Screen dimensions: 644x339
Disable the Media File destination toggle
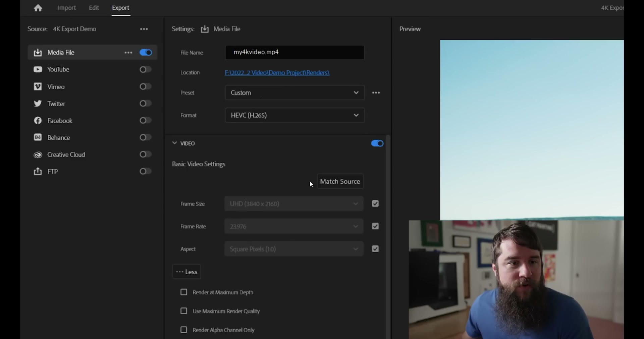[x=146, y=53]
